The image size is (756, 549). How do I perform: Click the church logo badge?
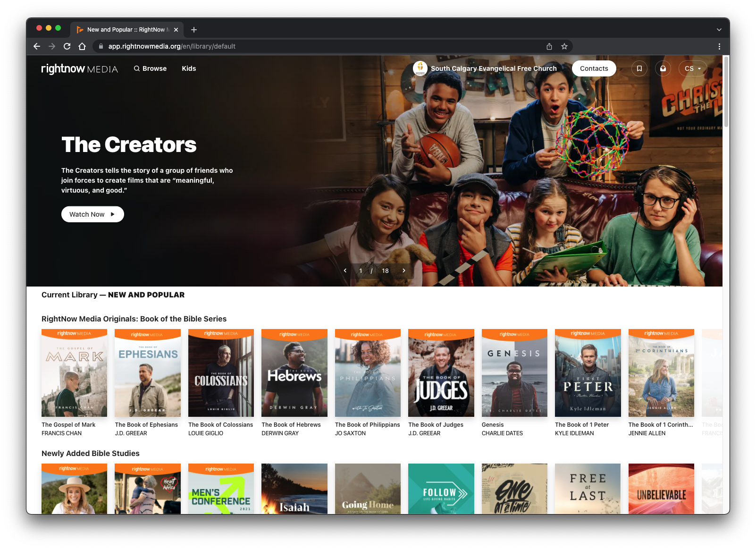tap(420, 68)
